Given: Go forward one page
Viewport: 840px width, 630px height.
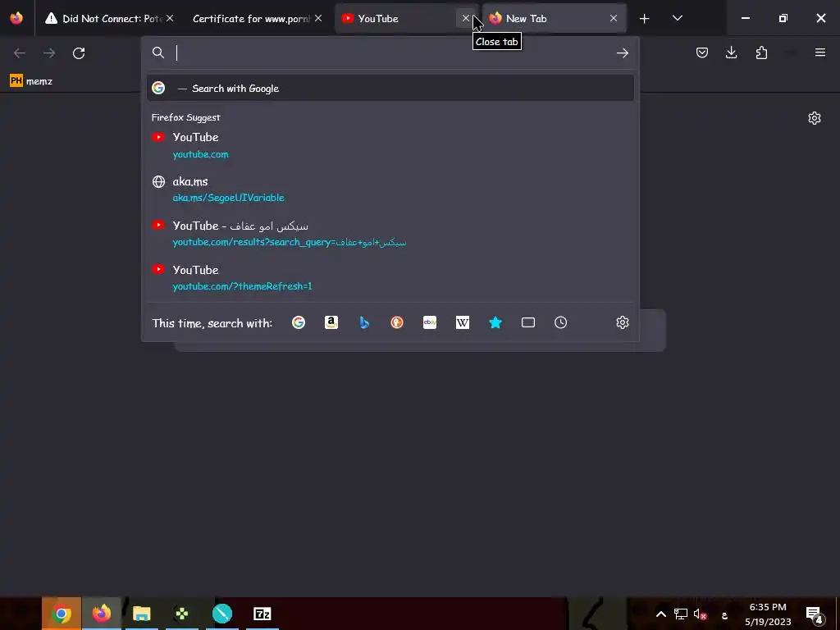Looking at the screenshot, I should (x=49, y=53).
